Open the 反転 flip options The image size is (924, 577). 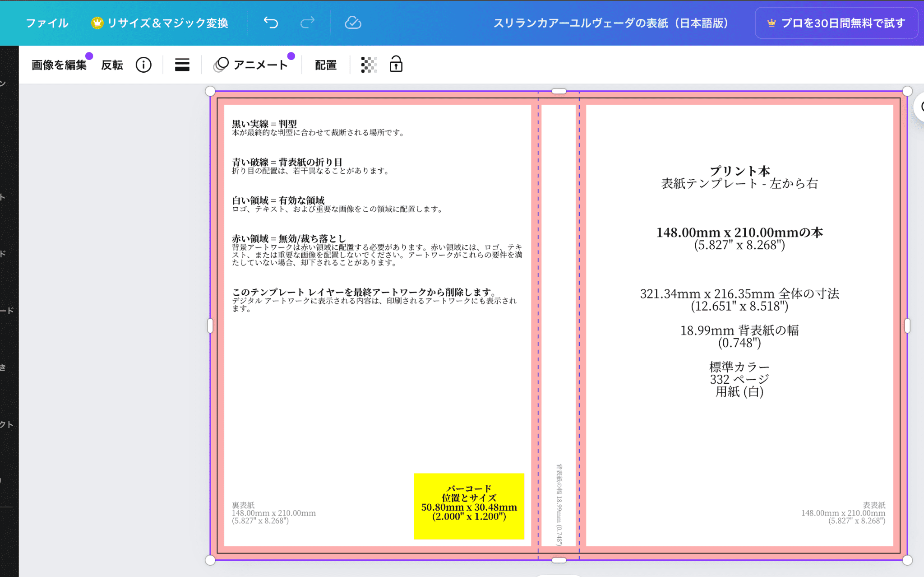tap(112, 65)
